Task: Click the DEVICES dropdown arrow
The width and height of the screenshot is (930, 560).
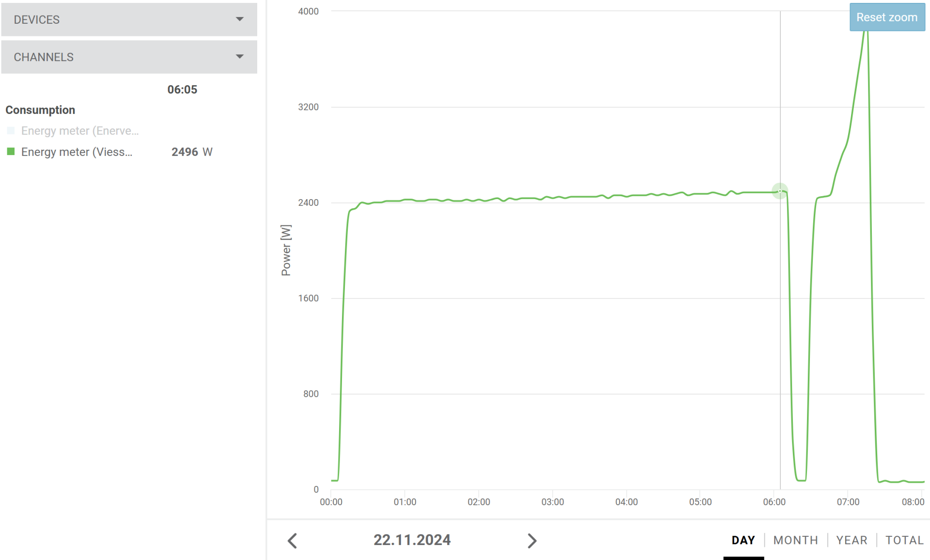Action: pyautogui.click(x=239, y=19)
